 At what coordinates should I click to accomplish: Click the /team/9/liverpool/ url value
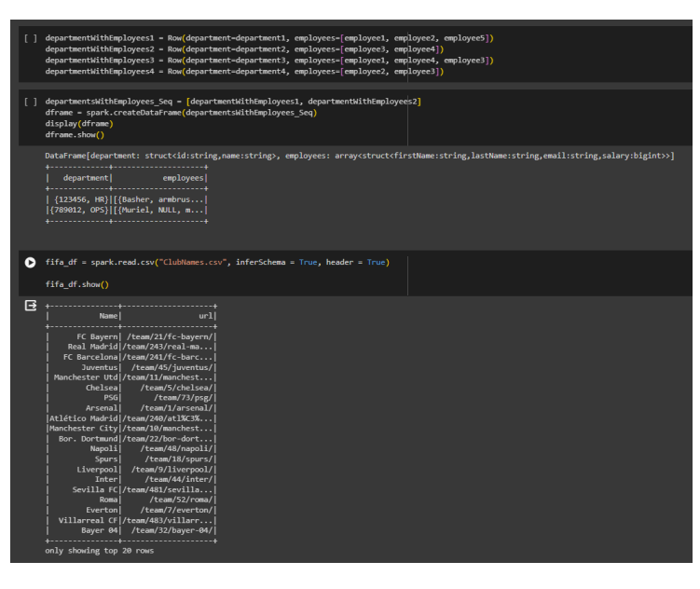click(x=172, y=470)
